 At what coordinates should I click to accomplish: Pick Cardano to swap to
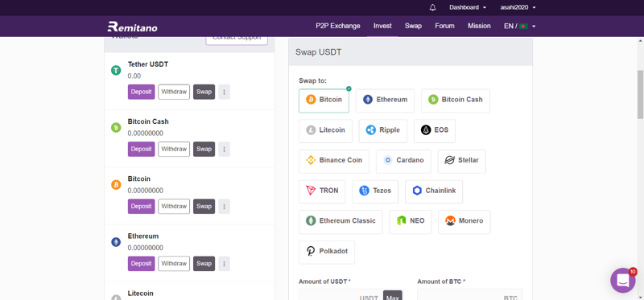pyautogui.click(x=403, y=162)
